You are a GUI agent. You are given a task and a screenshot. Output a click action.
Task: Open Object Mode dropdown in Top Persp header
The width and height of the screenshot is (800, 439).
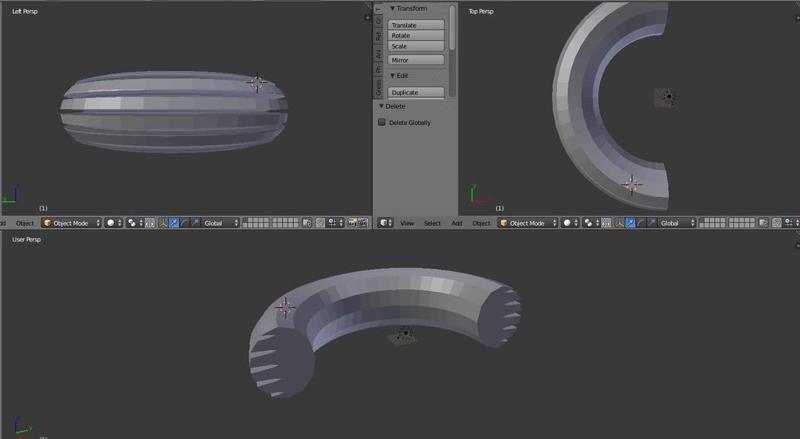click(528, 223)
